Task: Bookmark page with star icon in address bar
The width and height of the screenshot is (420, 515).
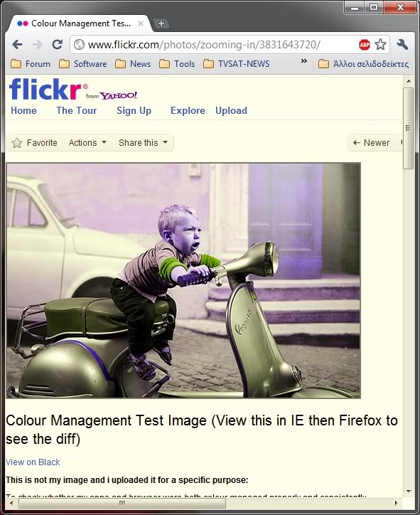Action: click(x=381, y=44)
